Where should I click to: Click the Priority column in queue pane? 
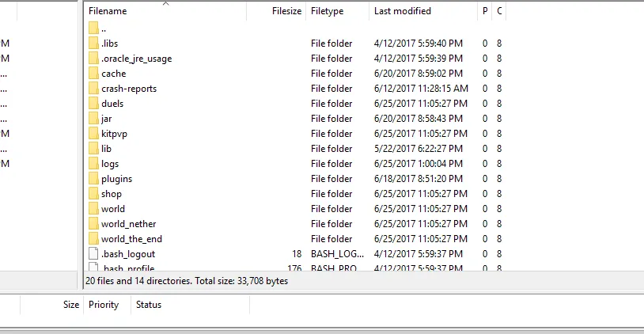pos(104,305)
